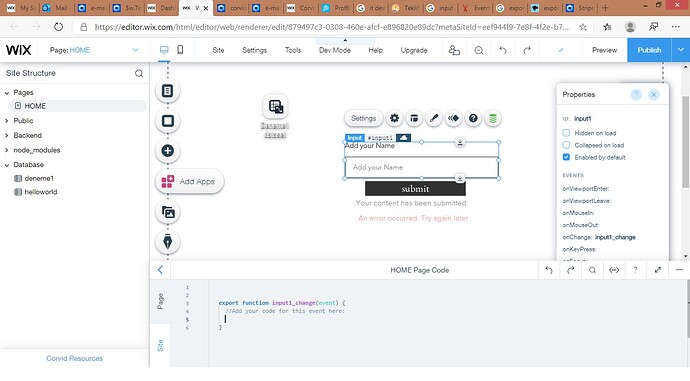Image resolution: width=690 pixels, height=381 pixels.
Task: Redo in the code editor toolbar
Action: point(571,270)
